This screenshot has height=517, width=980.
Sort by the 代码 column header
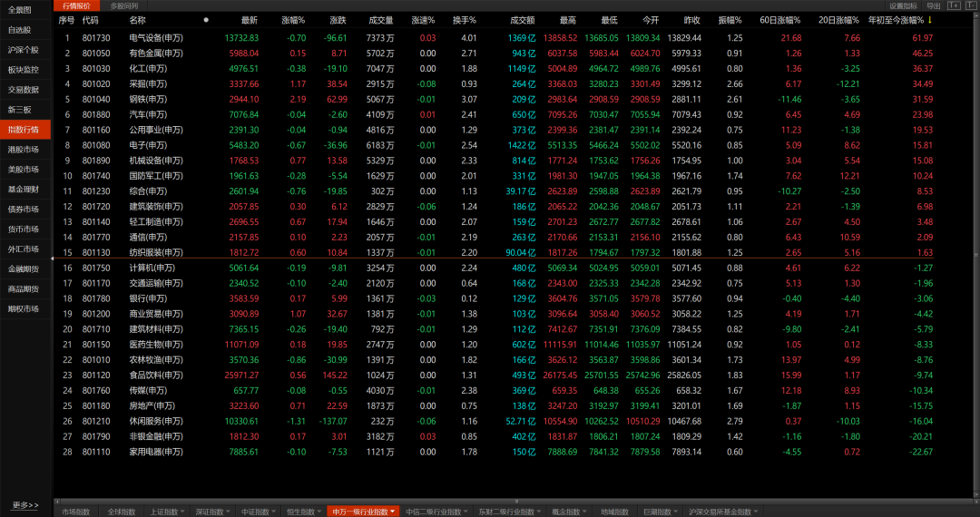(x=90, y=20)
